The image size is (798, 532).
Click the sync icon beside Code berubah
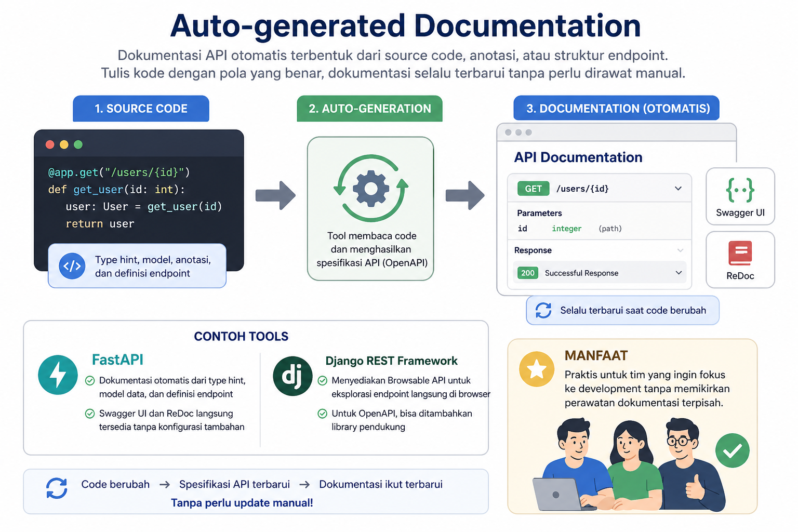57,488
